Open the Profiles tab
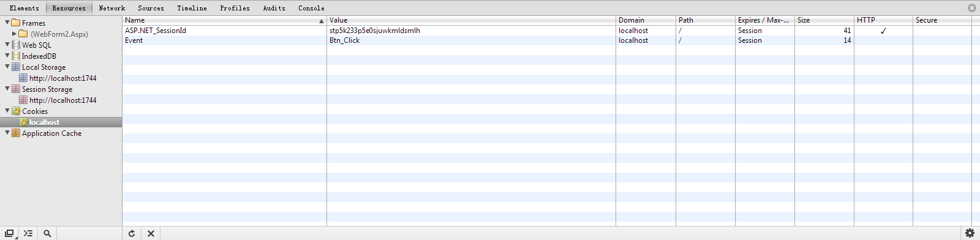This screenshot has width=980, height=240. click(235, 8)
